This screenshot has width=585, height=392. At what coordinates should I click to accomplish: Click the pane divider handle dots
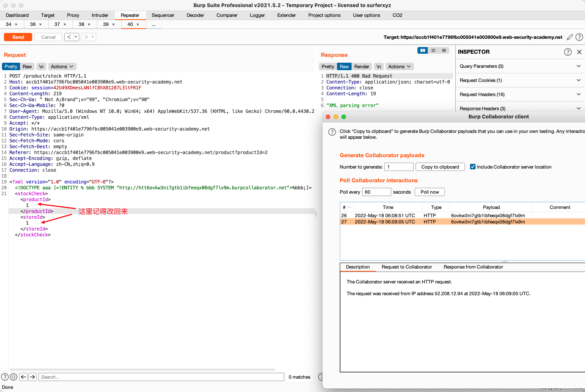(316, 214)
